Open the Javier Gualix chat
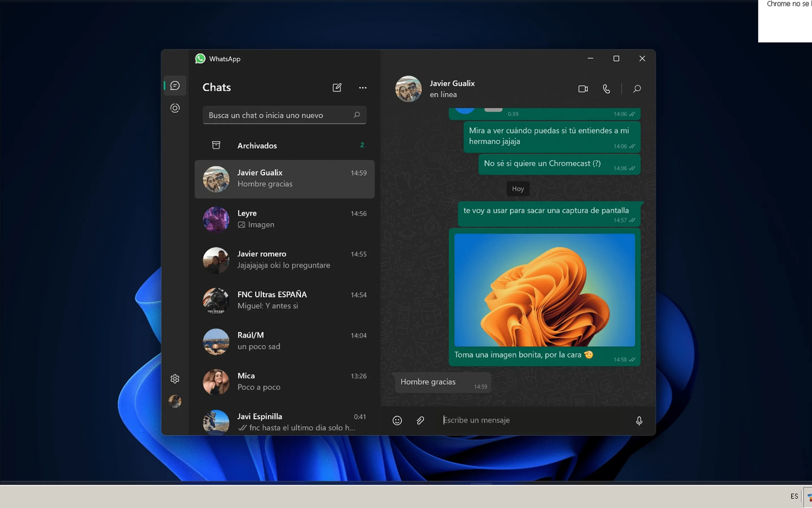 (x=284, y=178)
